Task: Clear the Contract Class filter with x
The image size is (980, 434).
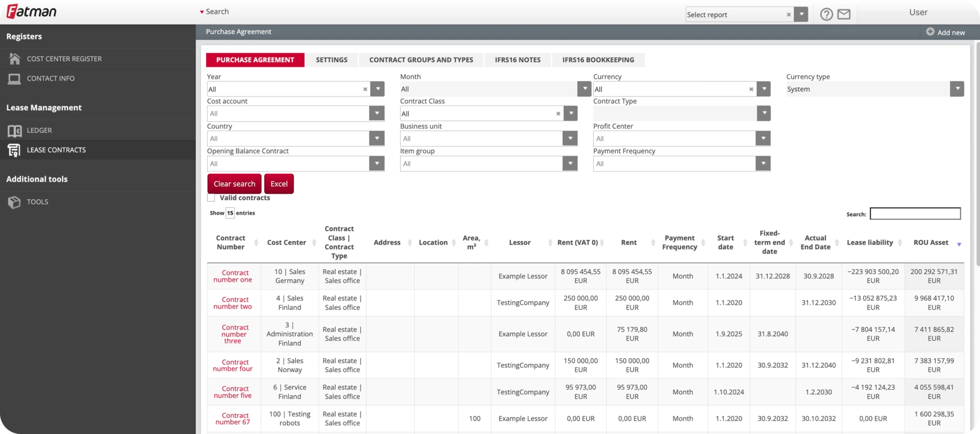Action: (558, 114)
